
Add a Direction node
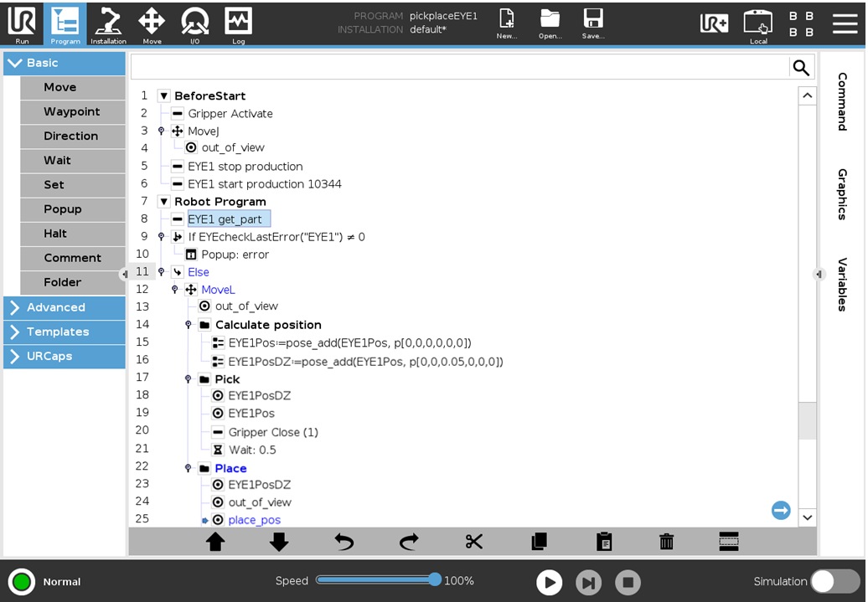click(73, 136)
